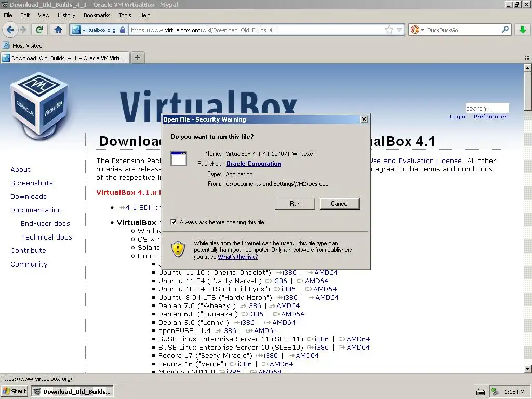The width and height of the screenshot is (532, 399).
Task: Cancel the security warning dialog
Action: (x=340, y=204)
